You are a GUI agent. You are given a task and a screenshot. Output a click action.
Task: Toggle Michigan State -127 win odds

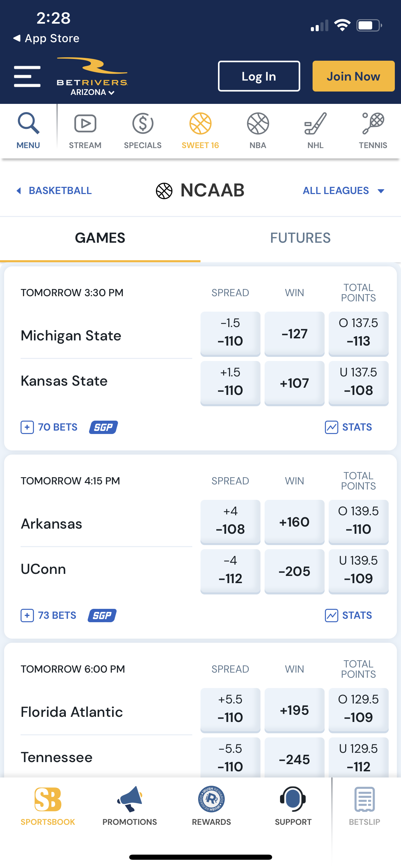click(x=294, y=334)
